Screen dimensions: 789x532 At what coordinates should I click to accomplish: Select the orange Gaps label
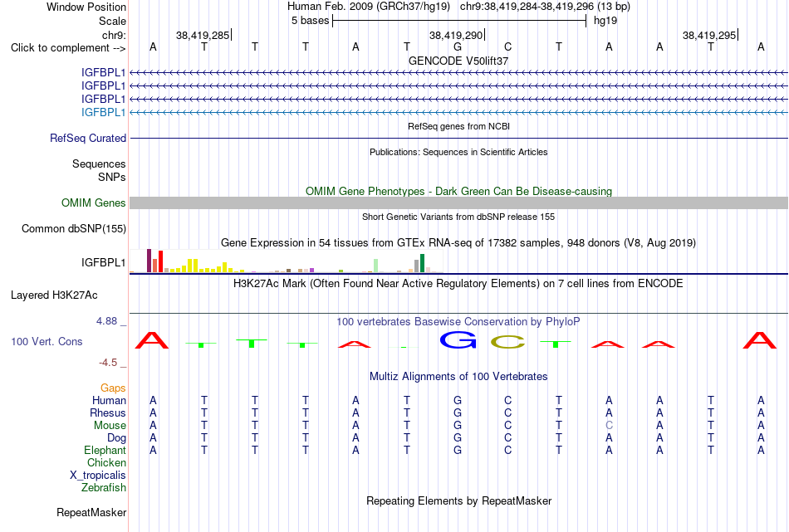113,388
